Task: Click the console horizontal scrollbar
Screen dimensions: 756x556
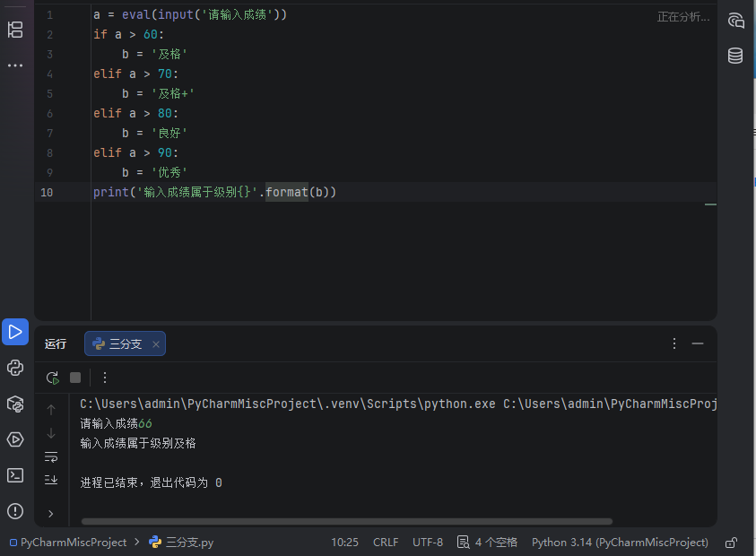Action: tap(347, 521)
